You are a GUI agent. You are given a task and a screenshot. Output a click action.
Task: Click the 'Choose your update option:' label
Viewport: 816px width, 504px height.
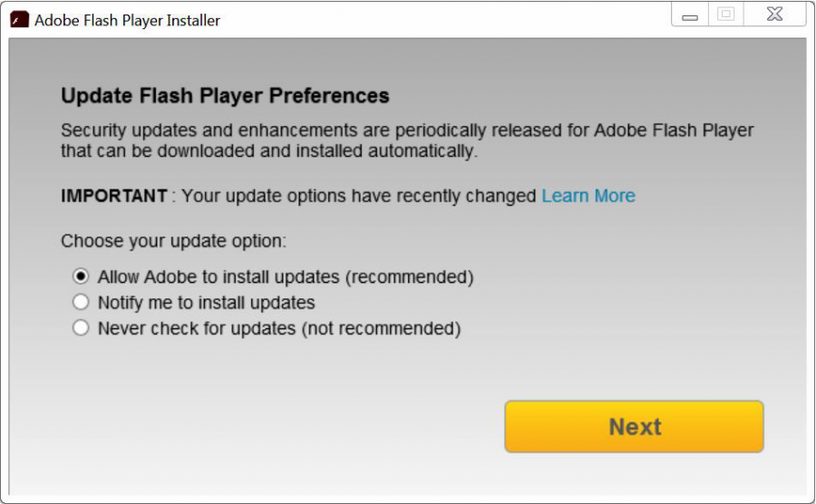[173, 242]
